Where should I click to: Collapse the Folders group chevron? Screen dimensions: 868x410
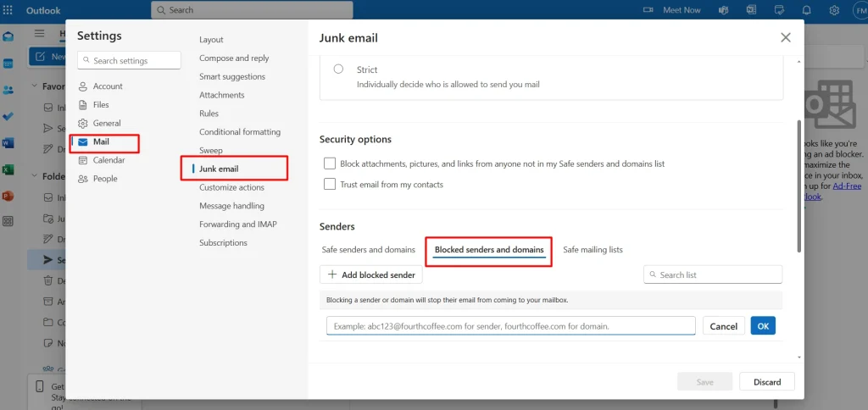pos(34,176)
